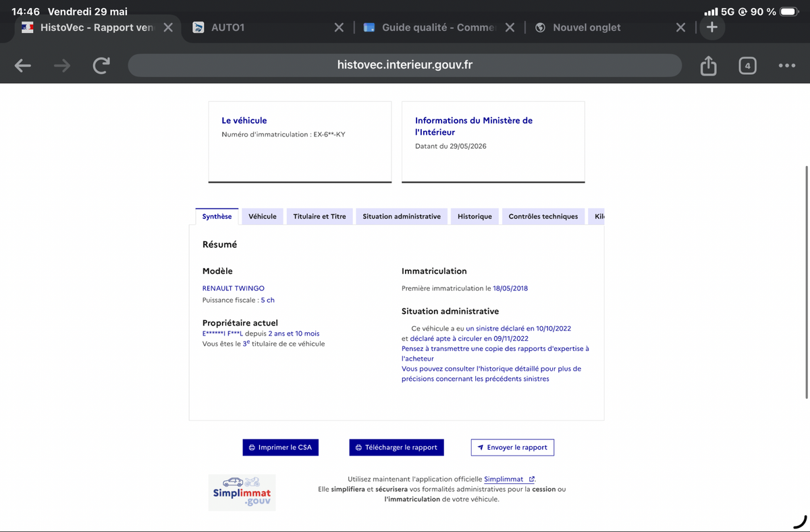Reload the page with the refresh icon

101,65
